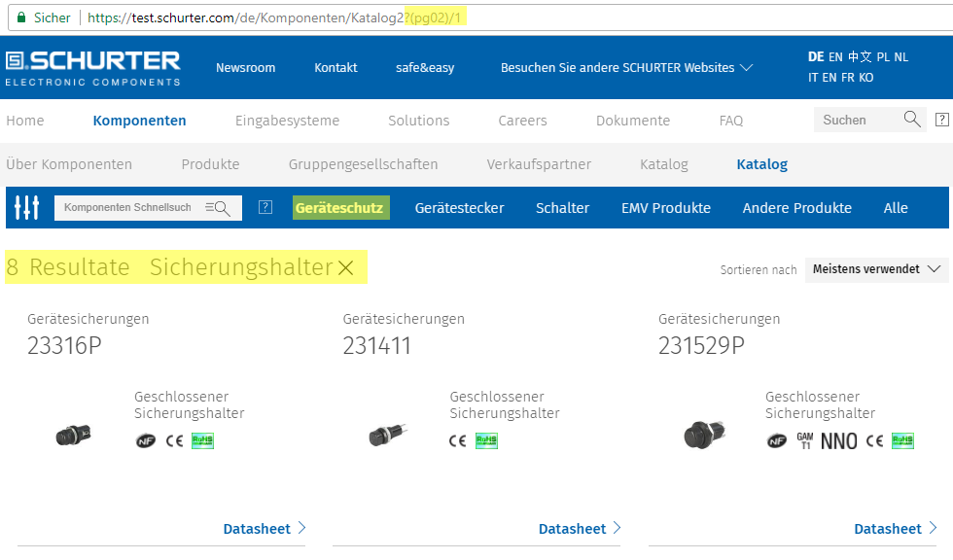The width and height of the screenshot is (953, 560).
Task: Open the 231529P product image
Action: [x=704, y=435]
